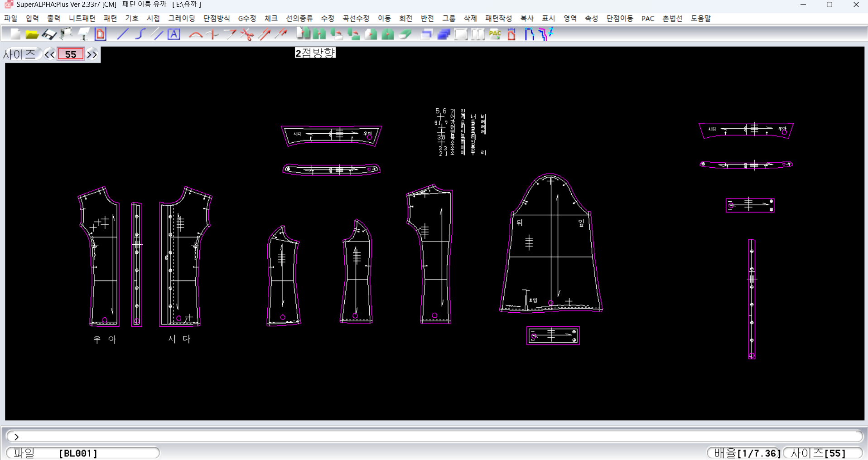This screenshot has width=868, height=460.
Task: Click the green eraser icon
Action: coord(405,34)
